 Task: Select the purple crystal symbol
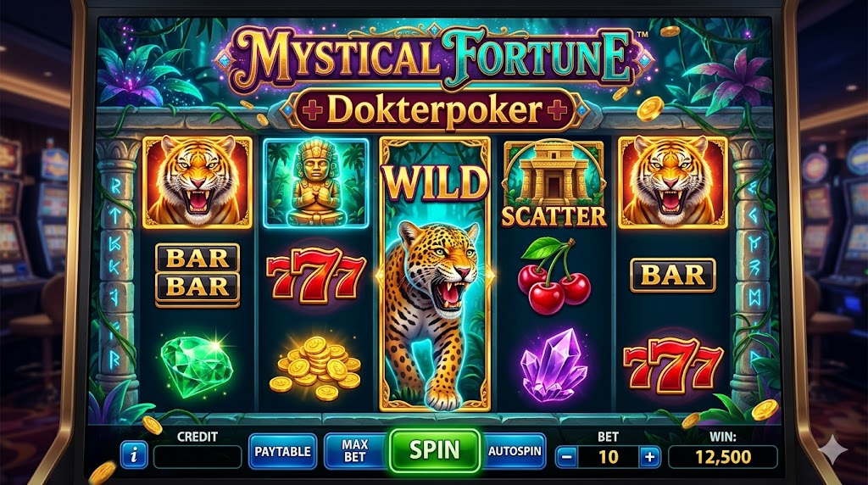tap(554, 365)
